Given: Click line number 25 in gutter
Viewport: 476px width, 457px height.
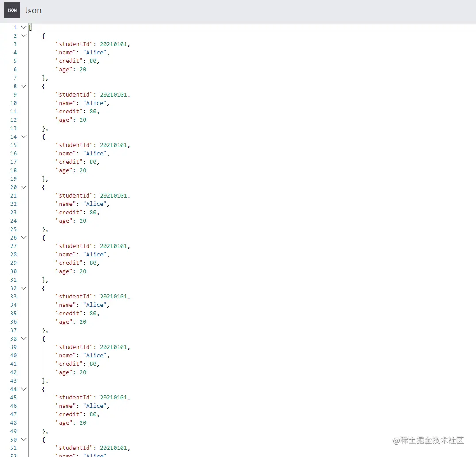Looking at the screenshot, I should (13, 229).
